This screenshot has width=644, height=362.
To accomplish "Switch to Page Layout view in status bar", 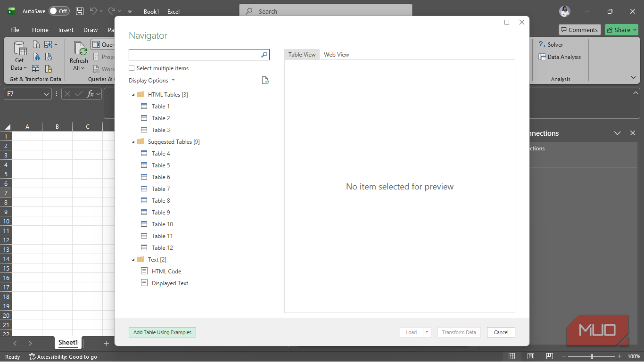I will click(x=531, y=356).
